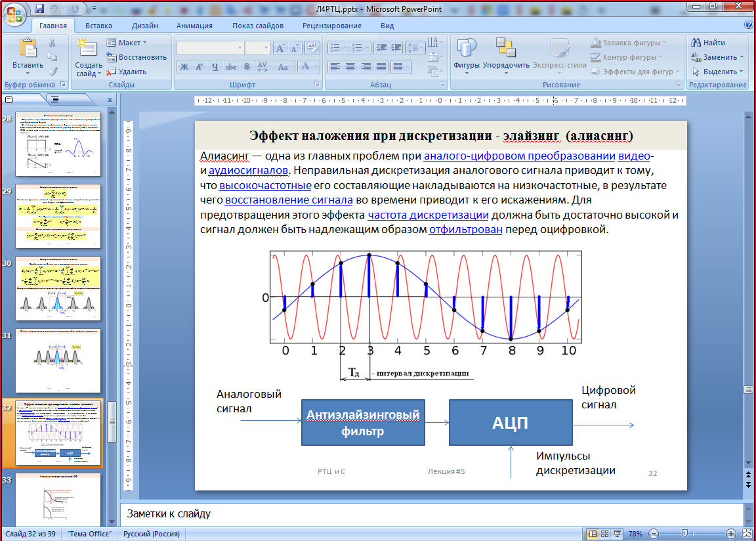
Task: Expand the Заменить dropdown arrow
Action: point(742,57)
